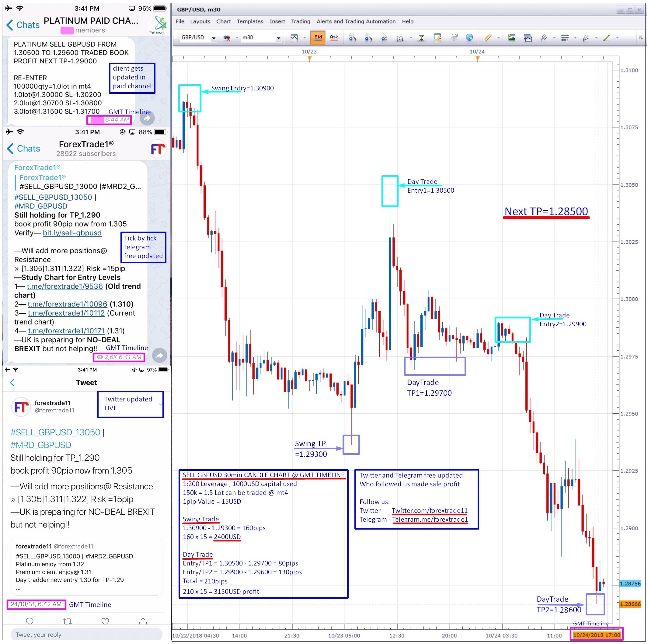Like the tweet with heart icon
648x644 pixels.
[105, 621]
